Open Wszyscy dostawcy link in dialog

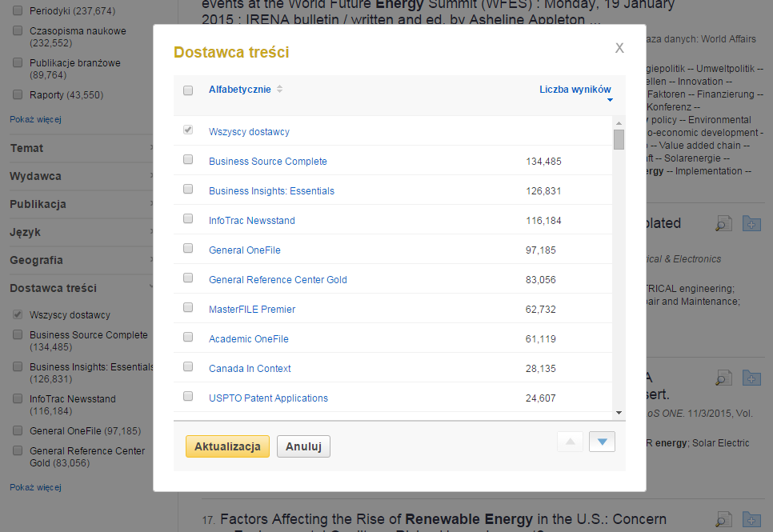[249, 132]
